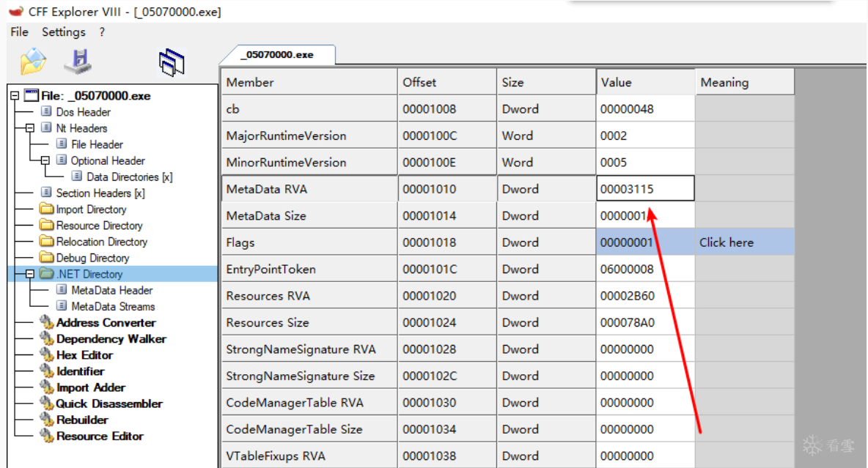868x468 pixels.
Task: Click the Resource Directory folder icon
Action: click(46, 225)
